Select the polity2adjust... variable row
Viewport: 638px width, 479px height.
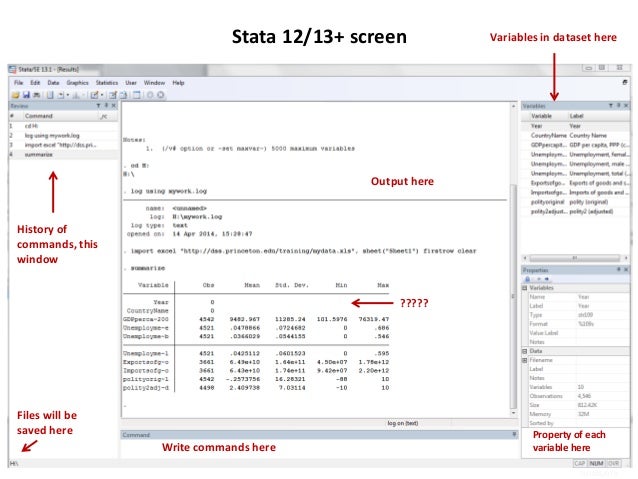575,212
